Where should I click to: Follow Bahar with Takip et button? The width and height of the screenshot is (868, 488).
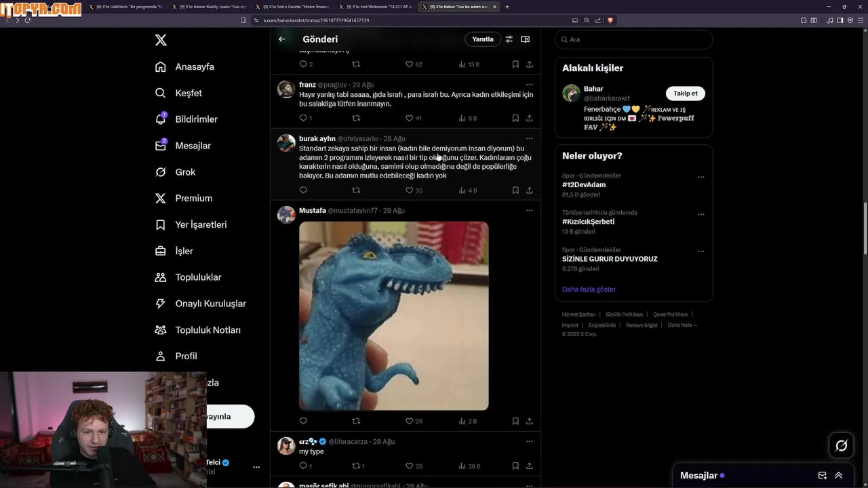pos(685,94)
